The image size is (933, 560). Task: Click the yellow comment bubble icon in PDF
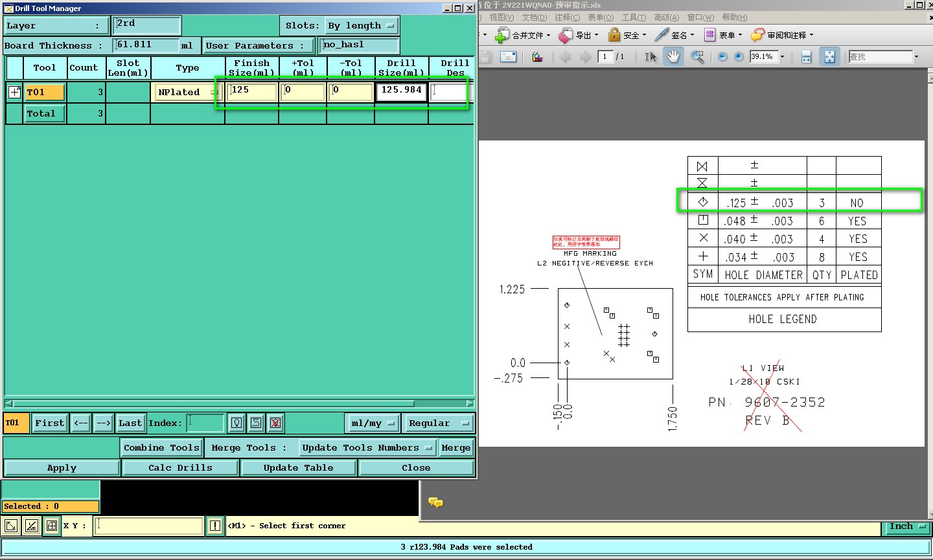[x=436, y=502]
